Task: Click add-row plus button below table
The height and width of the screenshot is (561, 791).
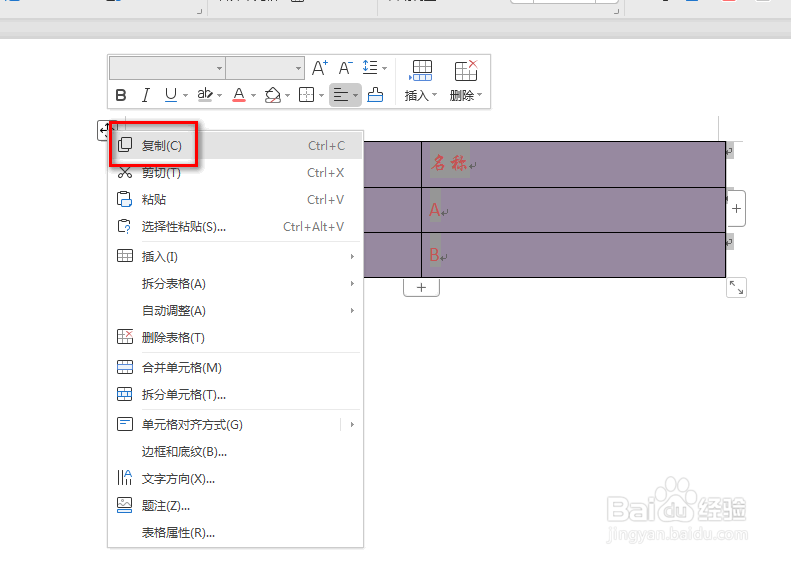Action: [421, 288]
